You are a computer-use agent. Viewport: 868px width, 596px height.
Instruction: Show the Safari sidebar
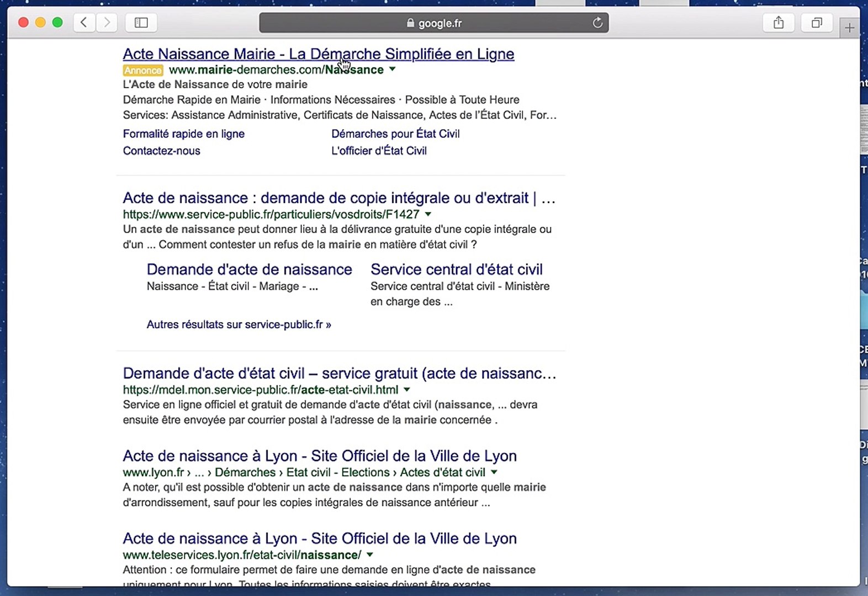141,23
